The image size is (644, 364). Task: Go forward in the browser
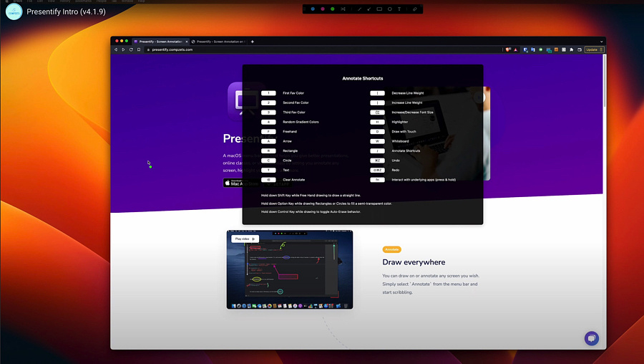coord(123,49)
